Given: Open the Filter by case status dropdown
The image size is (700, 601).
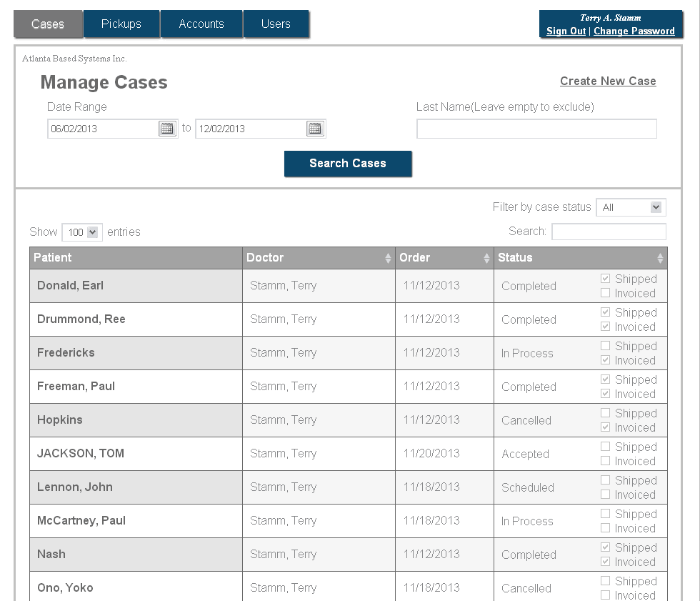Looking at the screenshot, I should [x=631, y=207].
